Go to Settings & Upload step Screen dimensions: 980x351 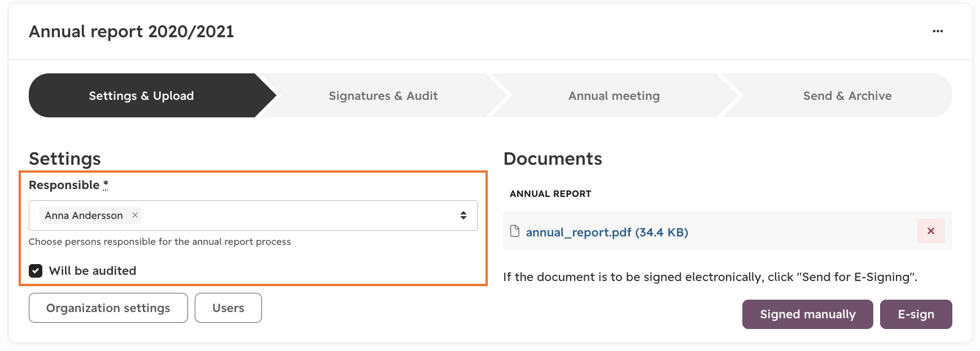(x=141, y=95)
